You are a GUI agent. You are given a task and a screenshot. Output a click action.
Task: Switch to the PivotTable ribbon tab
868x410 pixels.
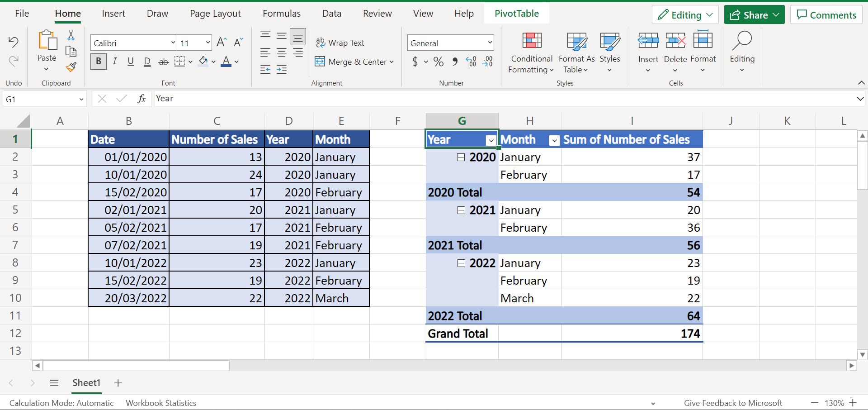tap(516, 13)
